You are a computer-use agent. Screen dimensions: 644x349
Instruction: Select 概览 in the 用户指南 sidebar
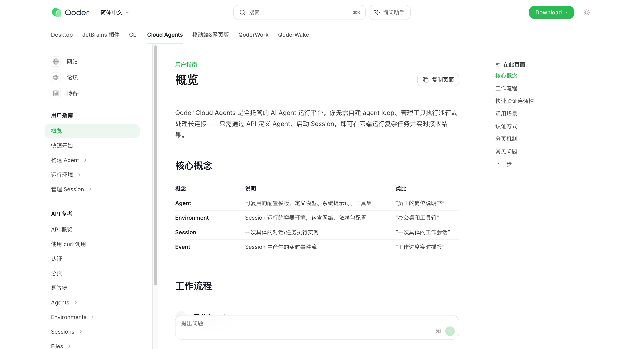pyautogui.click(x=92, y=131)
